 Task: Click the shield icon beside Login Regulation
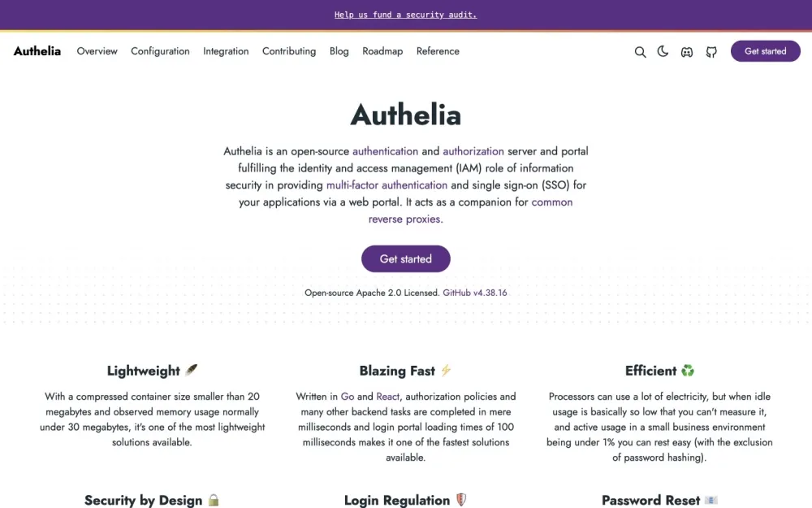[460, 500]
